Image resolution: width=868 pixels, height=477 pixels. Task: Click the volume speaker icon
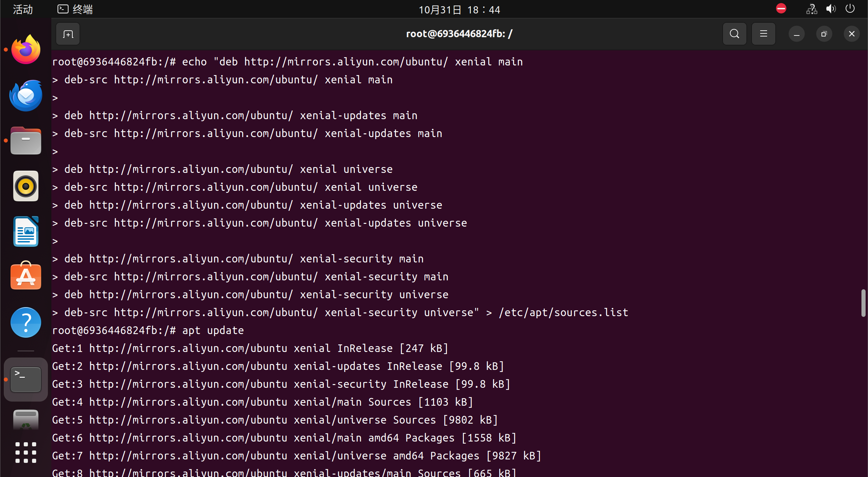coord(830,9)
